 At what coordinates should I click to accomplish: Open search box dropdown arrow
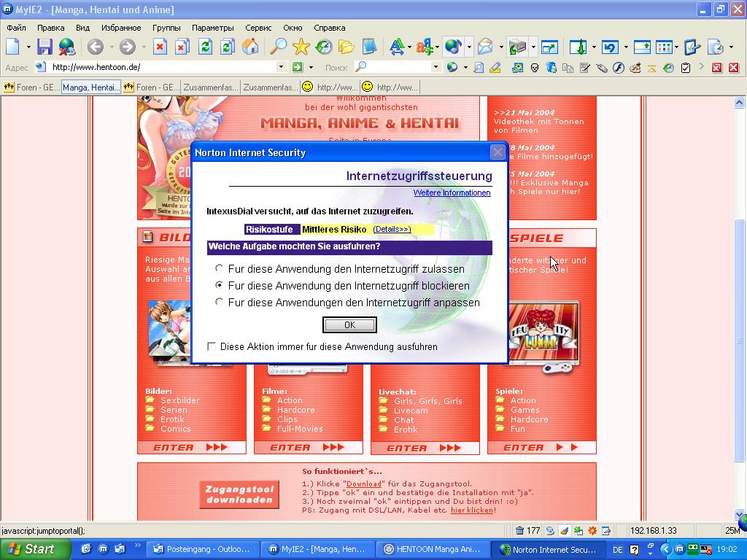[x=436, y=67]
